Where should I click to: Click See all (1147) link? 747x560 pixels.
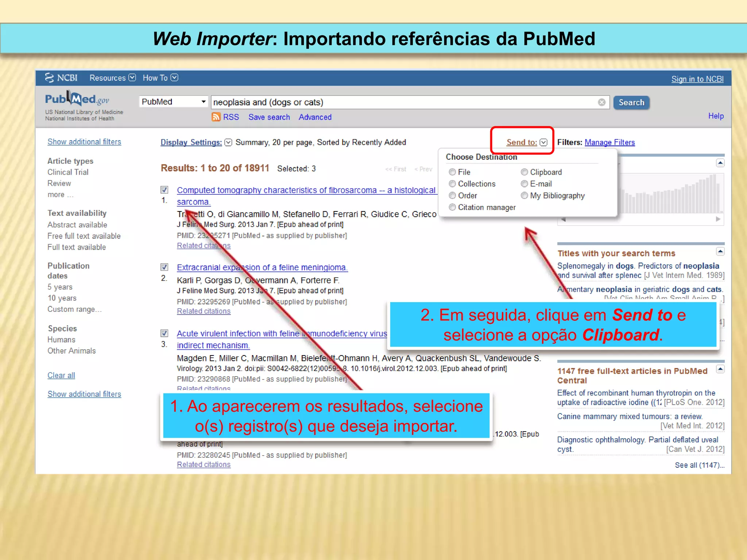(700, 465)
